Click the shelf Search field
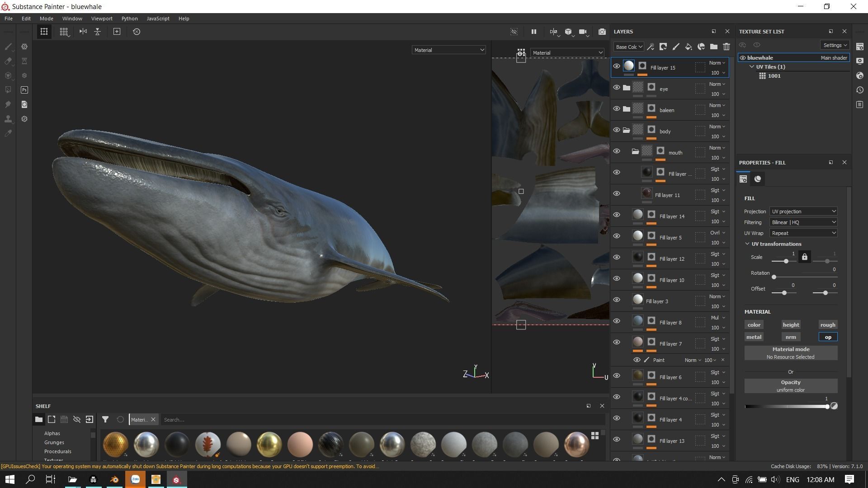 click(382, 420)
